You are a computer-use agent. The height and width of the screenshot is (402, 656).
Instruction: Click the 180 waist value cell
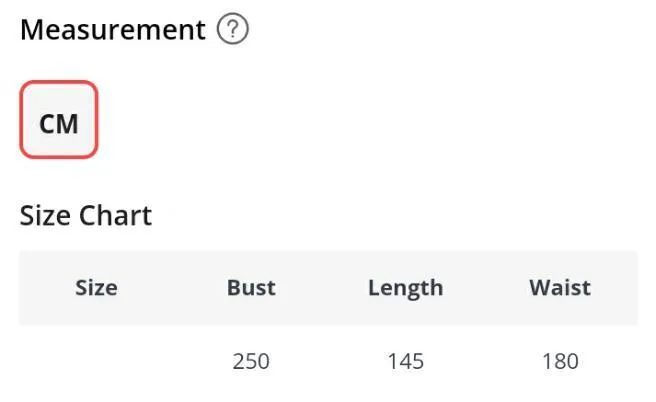[560, 361]
